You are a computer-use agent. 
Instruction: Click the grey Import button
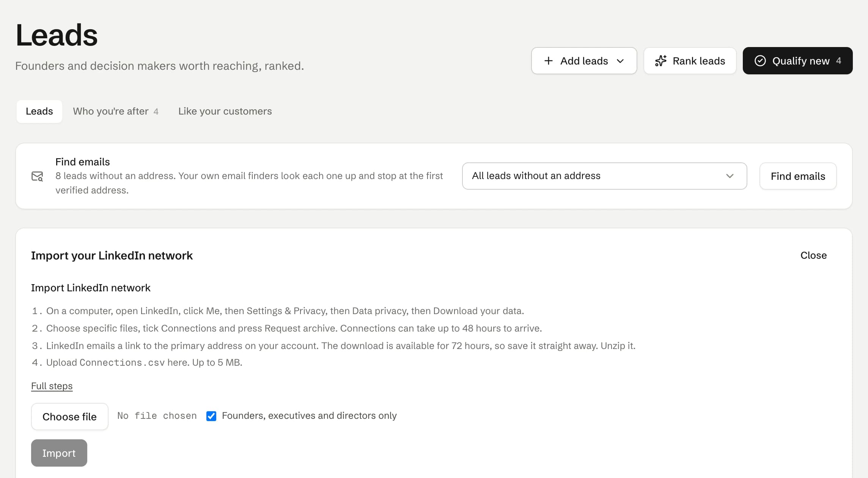59,453
